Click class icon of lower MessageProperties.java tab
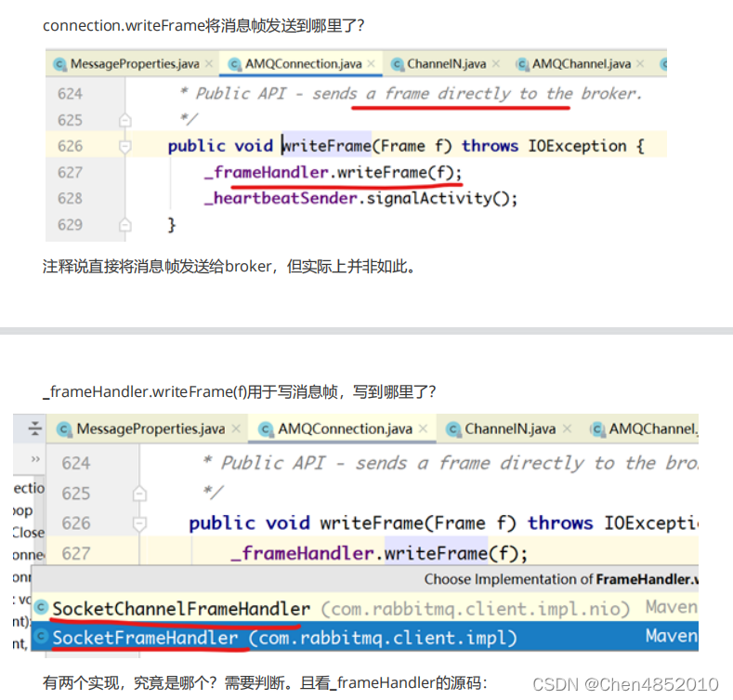 pos(64,429)
